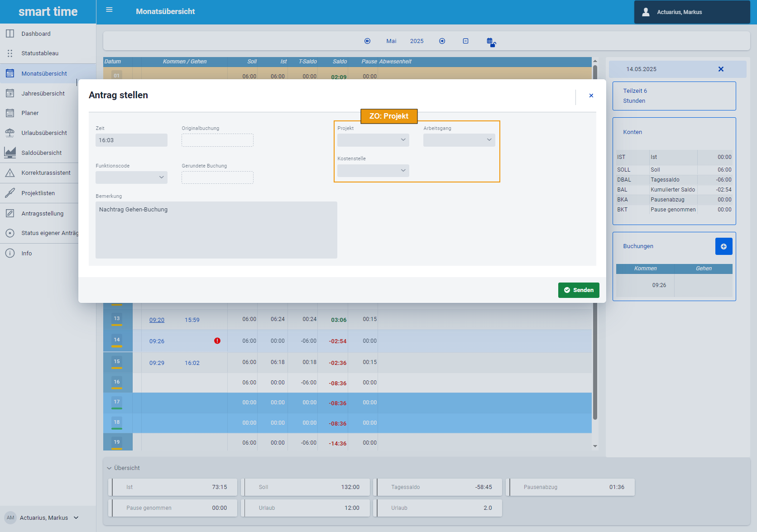The width and height of the screenshot is (757, 532).
Task: Click the collapse square icon beside year
Action: click(465, 41)
